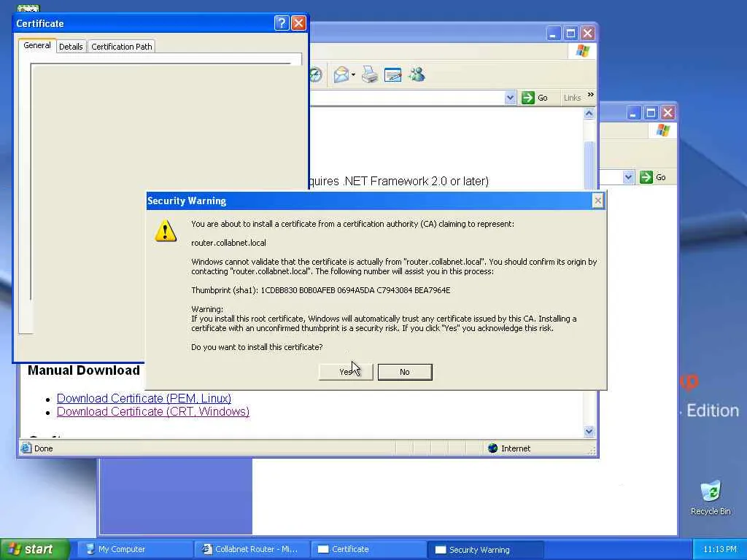Click scroll up arrow in Collabnet Router window
Viewport: 747px width, 560px height.
[x=589, y=114]
